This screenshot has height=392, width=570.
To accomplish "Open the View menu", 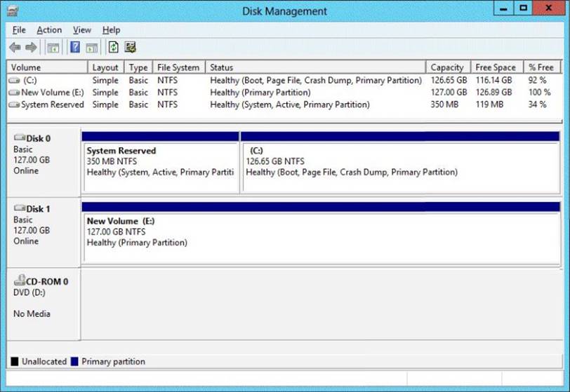I will (82, 30).
